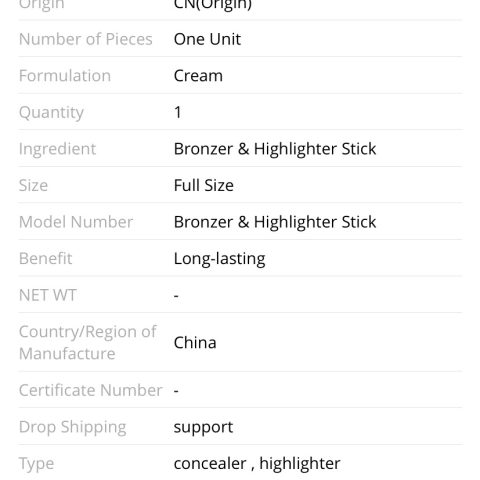Select Model Number value Bronzer & Highlighter Stick
480x480 pixels.
pos(275,222)
